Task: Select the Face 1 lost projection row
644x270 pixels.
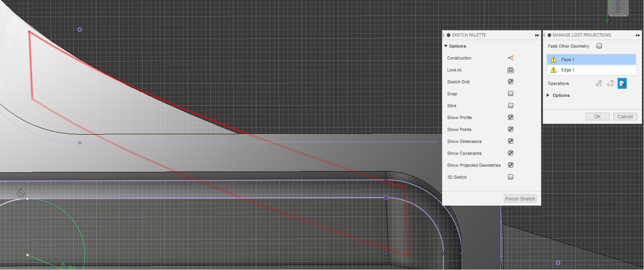Action: (591, 60)
